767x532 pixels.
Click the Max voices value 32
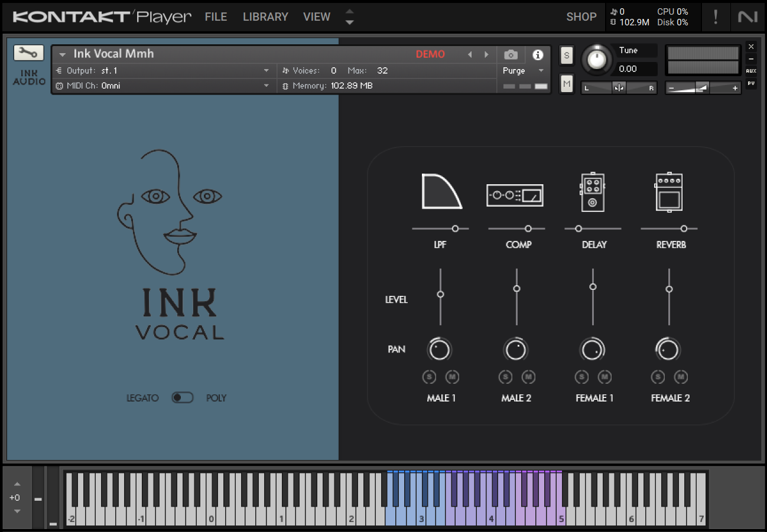click(x=382, y=71)
